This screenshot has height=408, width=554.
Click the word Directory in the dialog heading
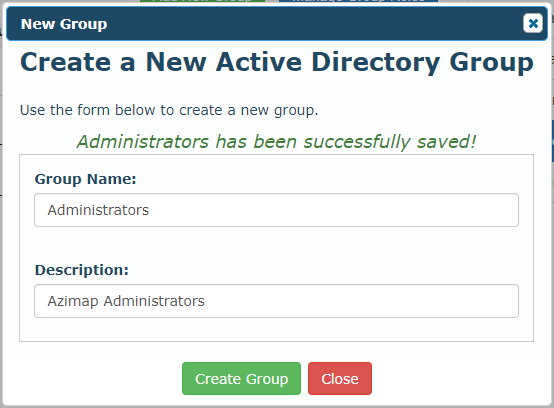[x=376, y=63]
